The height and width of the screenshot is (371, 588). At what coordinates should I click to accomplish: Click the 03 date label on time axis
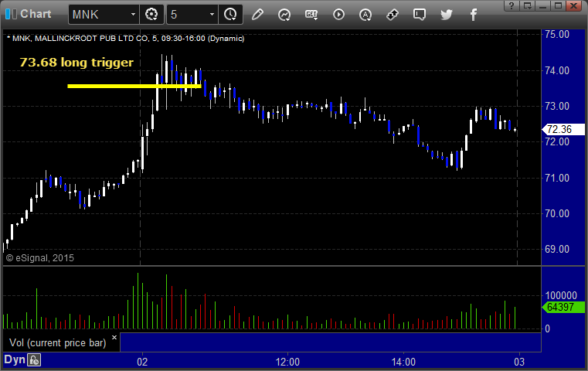pyautogui.click(x=519, y=362)
